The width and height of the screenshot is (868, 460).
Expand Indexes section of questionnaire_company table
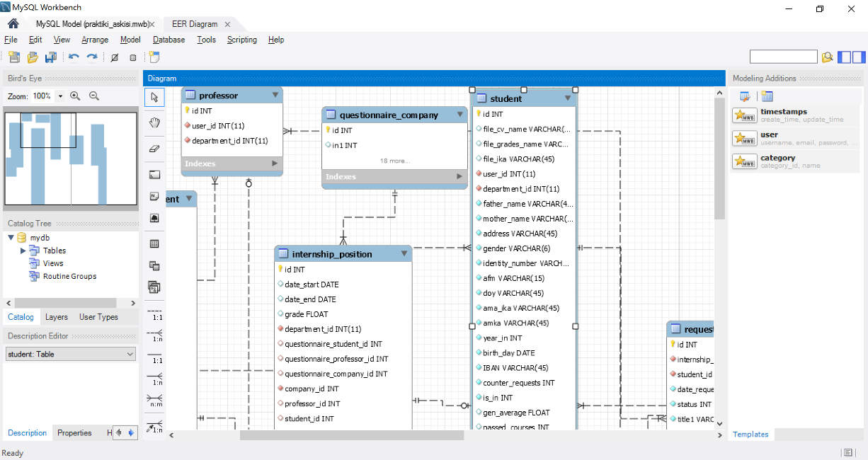tap(460, 176)
